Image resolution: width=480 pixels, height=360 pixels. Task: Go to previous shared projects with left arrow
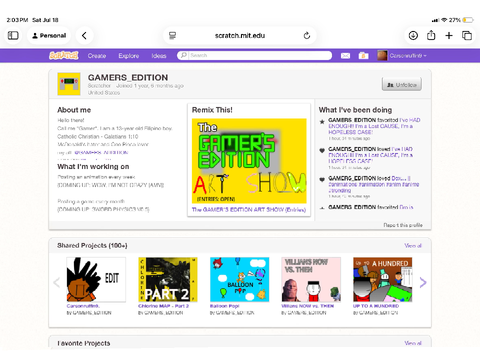57,282
